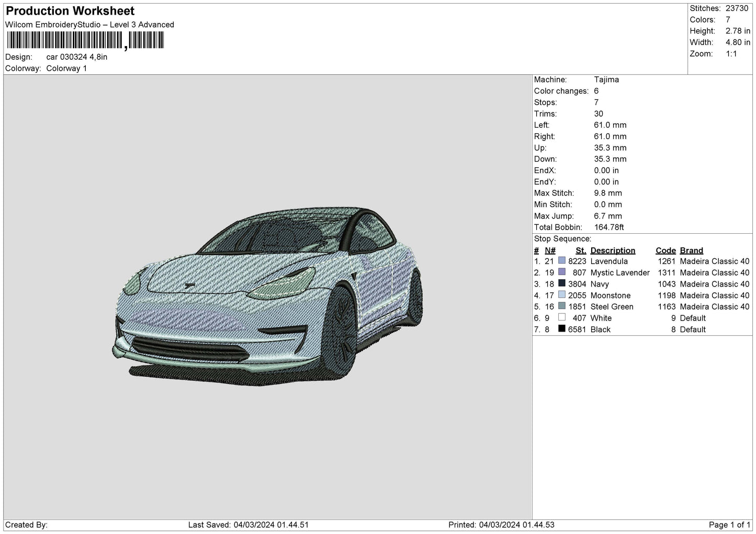Screen dimensions: 756x534
Task: Click the 'Navy' description text
Action: (x=600, y=285)
